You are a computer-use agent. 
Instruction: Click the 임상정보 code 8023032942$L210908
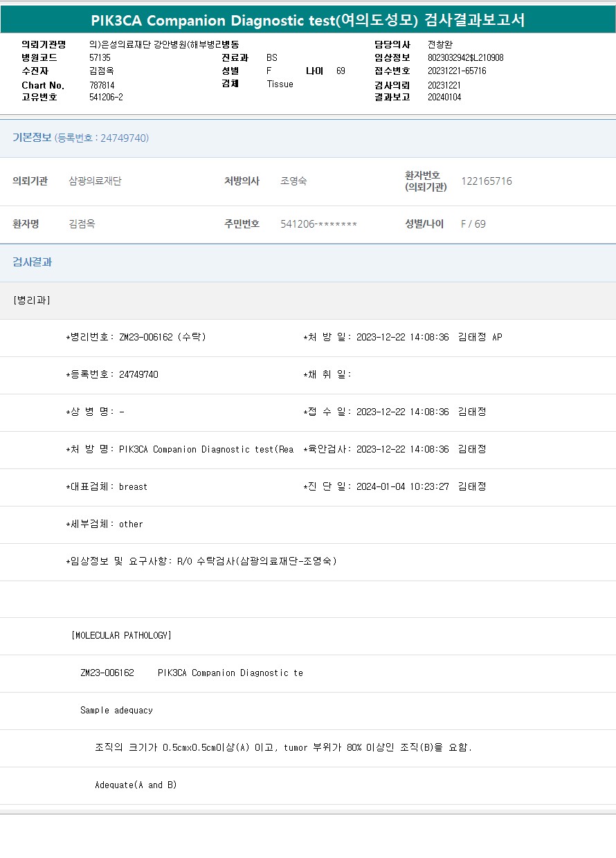coord(465,58)
